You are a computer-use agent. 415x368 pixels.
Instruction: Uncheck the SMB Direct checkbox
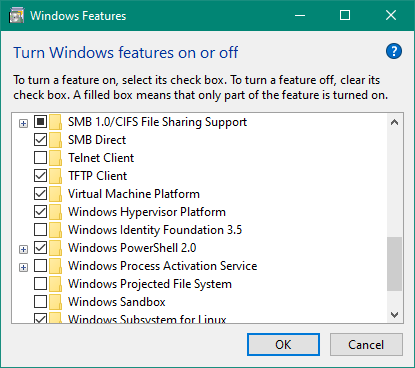40,140
